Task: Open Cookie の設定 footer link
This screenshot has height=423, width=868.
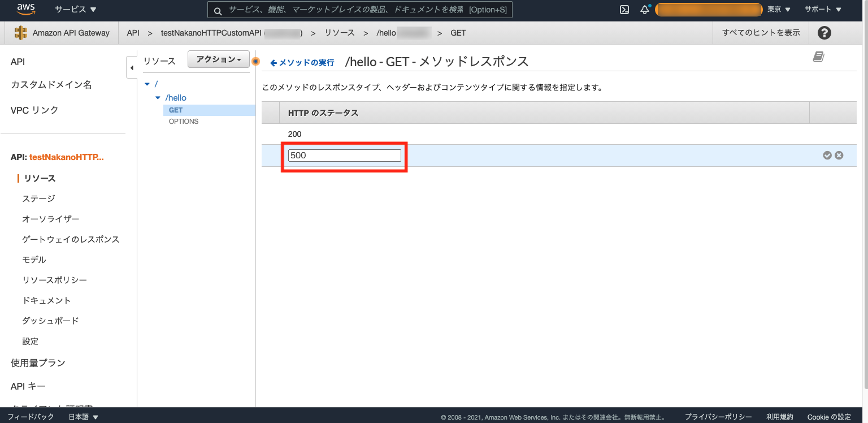Action: 829,417
